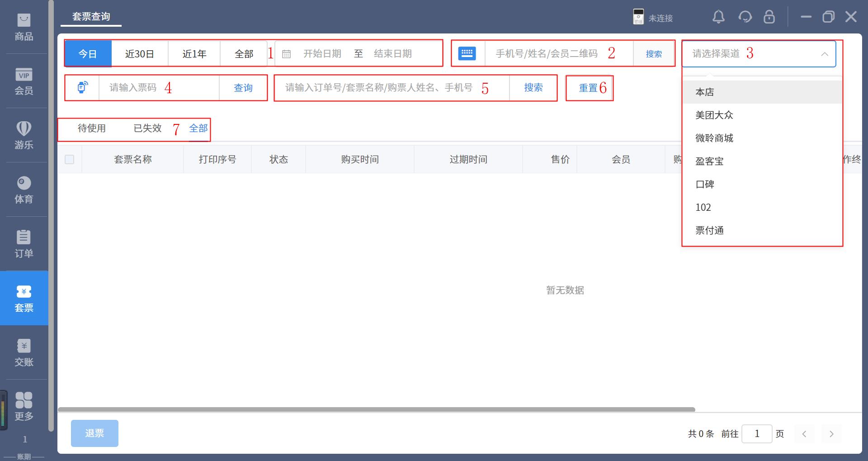
Task: Tick the select-all checkbox in table header
Action: point(69,159)
